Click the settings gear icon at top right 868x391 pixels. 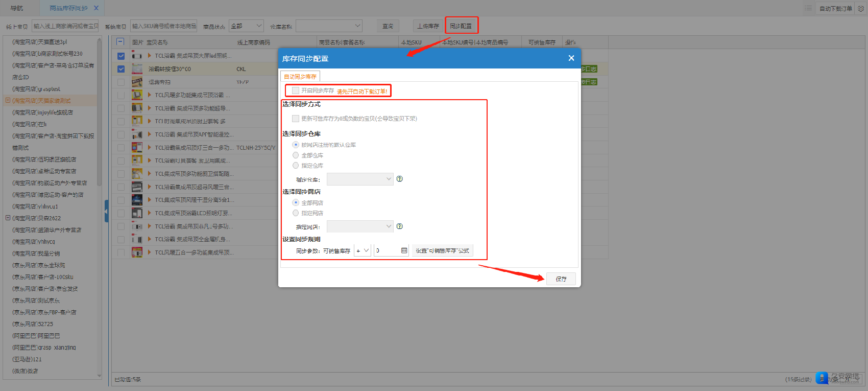click(861, 8)
